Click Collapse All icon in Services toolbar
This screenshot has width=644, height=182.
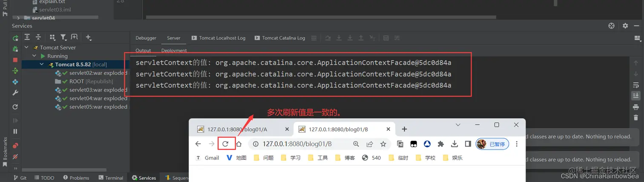click(x=38, y=37)
